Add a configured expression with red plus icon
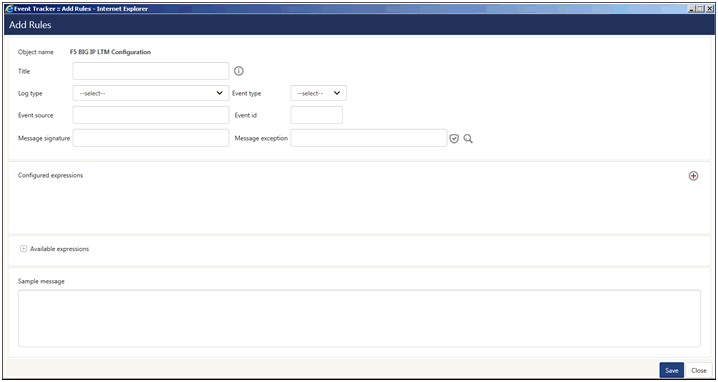The height and width of the screenshot is (382, 718). tap(694, 176)
